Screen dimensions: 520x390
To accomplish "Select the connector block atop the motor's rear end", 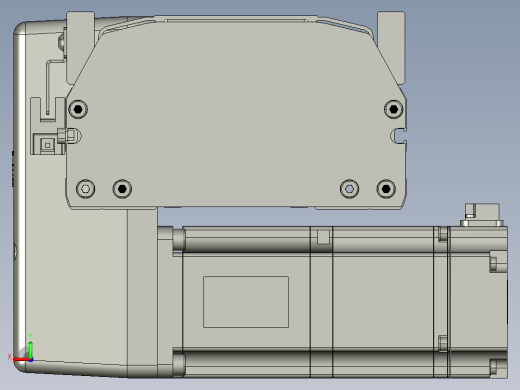I will [482, 215].
